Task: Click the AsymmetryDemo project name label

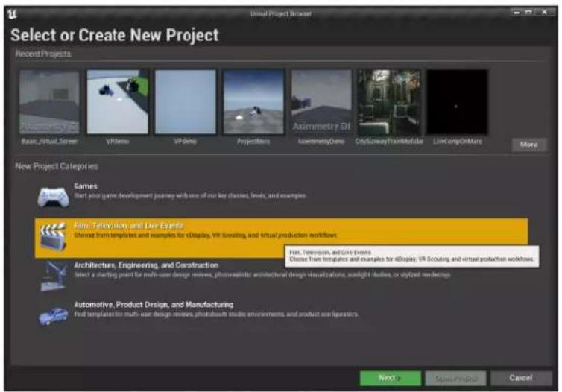Action: (321, 141)
